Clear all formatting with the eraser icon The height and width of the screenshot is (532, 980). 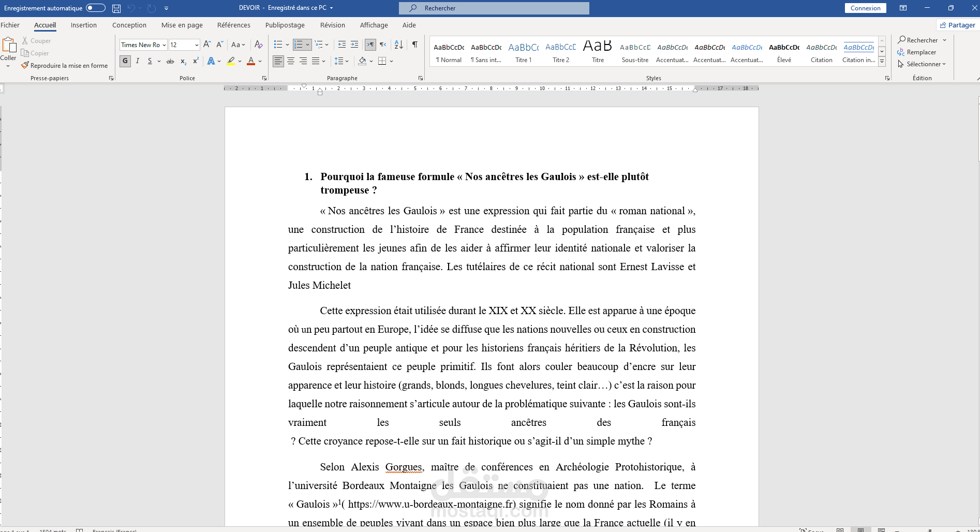259,45
